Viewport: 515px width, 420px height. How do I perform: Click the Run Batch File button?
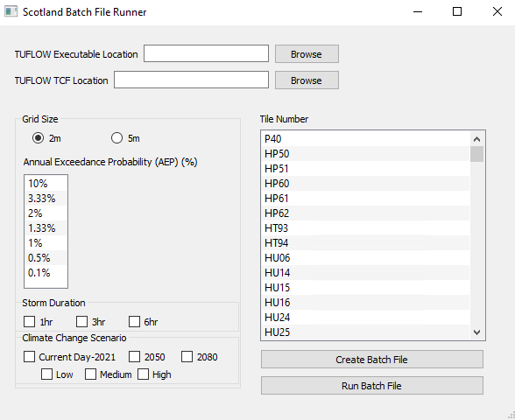(372, 386)
